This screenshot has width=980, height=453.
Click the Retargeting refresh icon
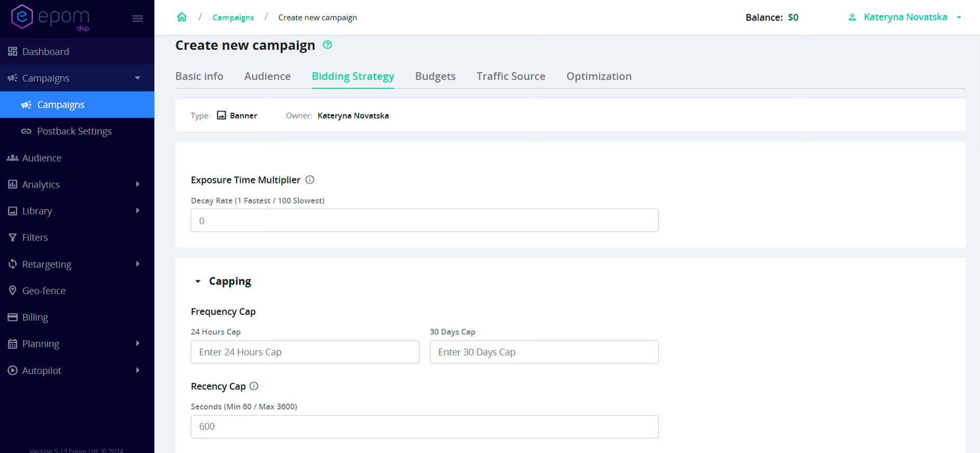click(x=12, y=264)
